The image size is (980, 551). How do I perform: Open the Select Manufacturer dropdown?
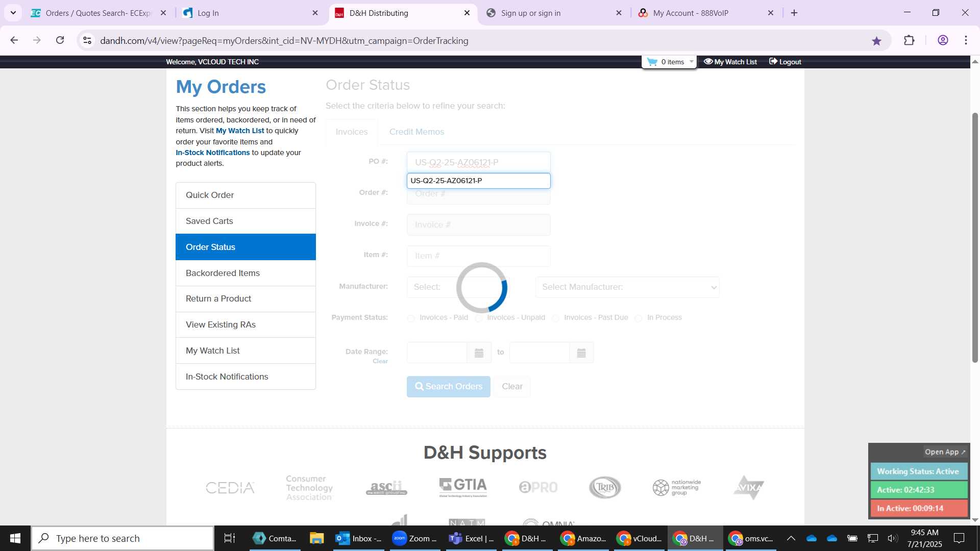tap(627, 287)
